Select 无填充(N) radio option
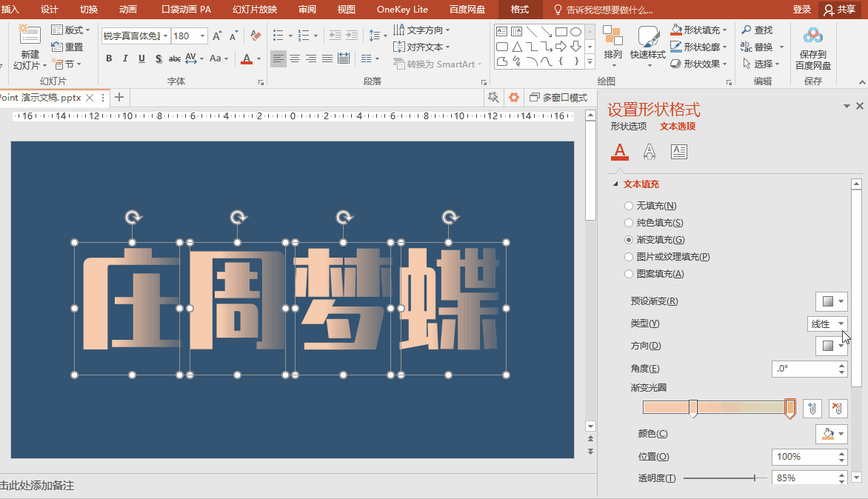Screen dimensions: 868x499 pos(629,206)
